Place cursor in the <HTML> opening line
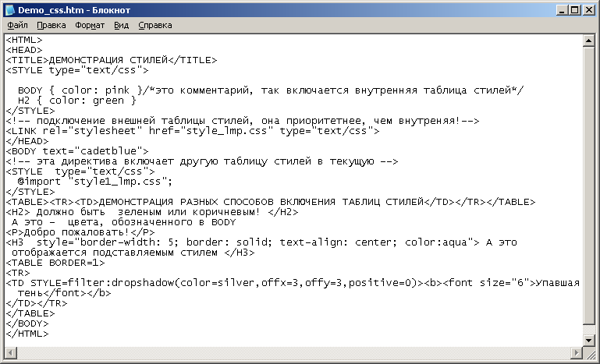The height and width of the screenshot is (364, 600). point(24,40)
